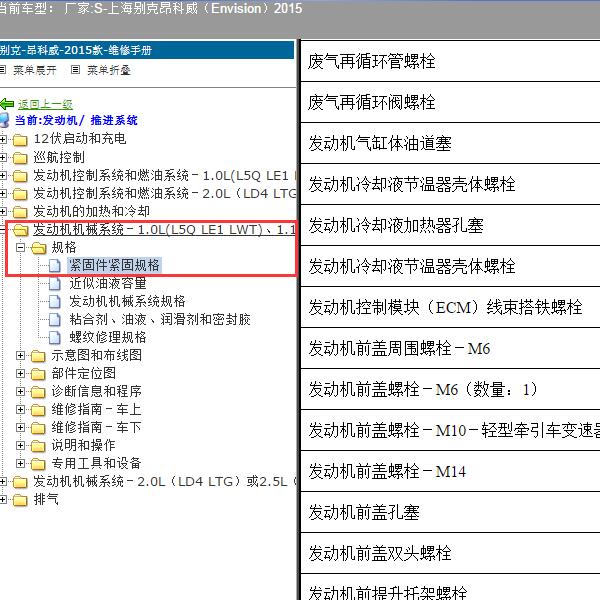This screenshot has width=600, height=600.
Task: Click the 示意图和布线图 folder icon
Action: click(x=38, y=356)
